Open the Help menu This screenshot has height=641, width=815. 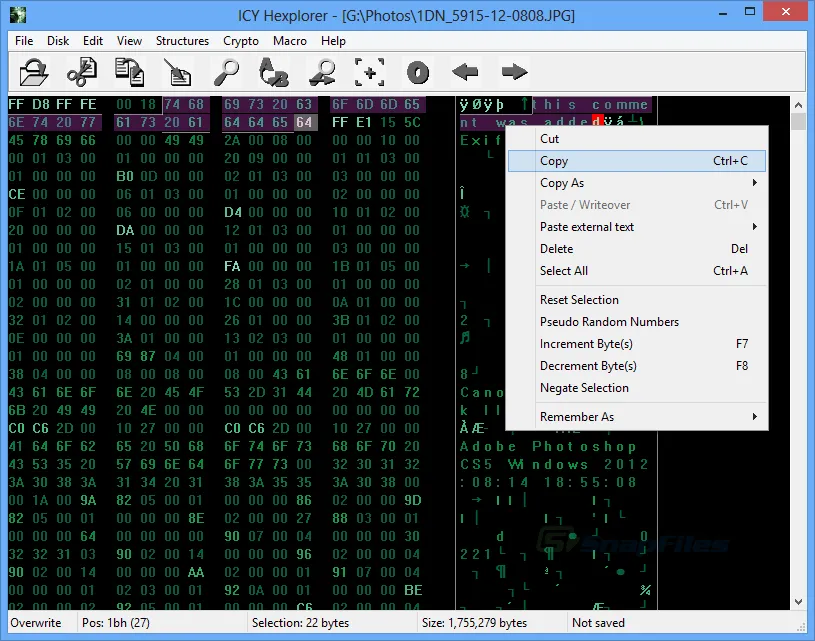tap(333, 41)
